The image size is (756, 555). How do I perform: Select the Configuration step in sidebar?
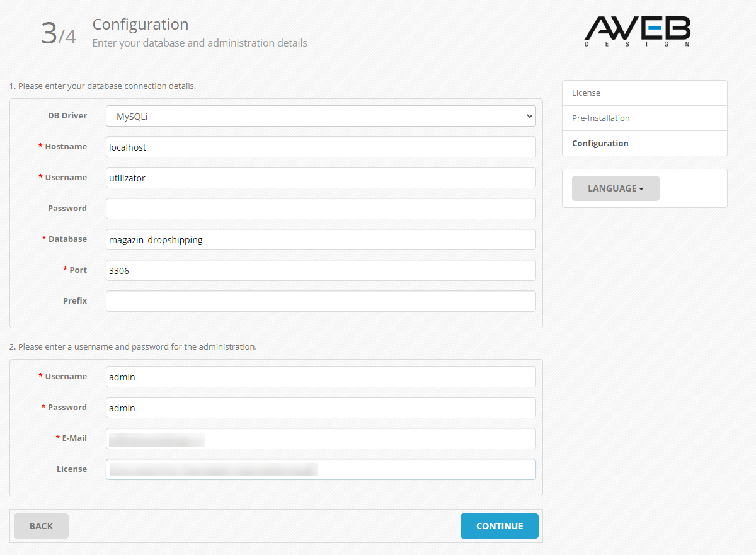point(644,144)
